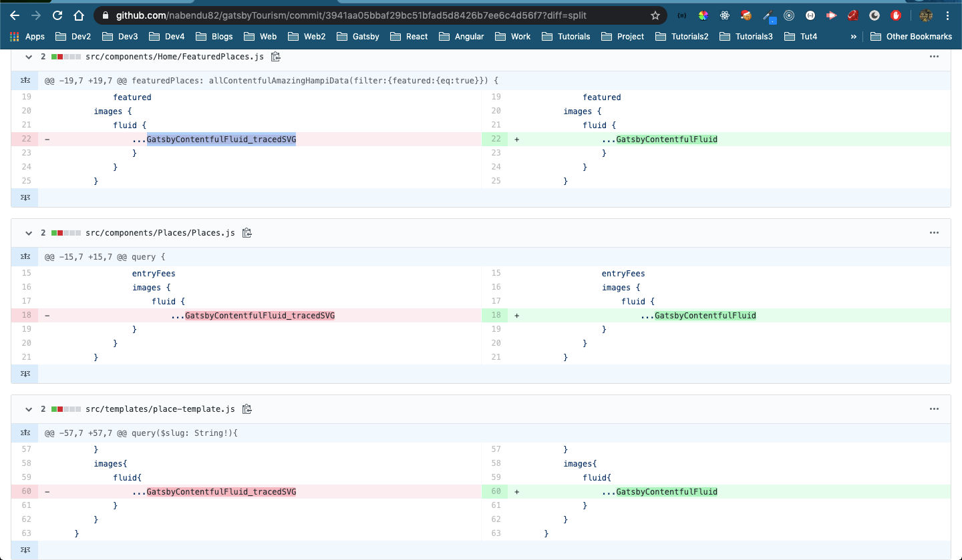Go back to the previous page
Viewport: 962px width, 560px height.
[15, 15]
